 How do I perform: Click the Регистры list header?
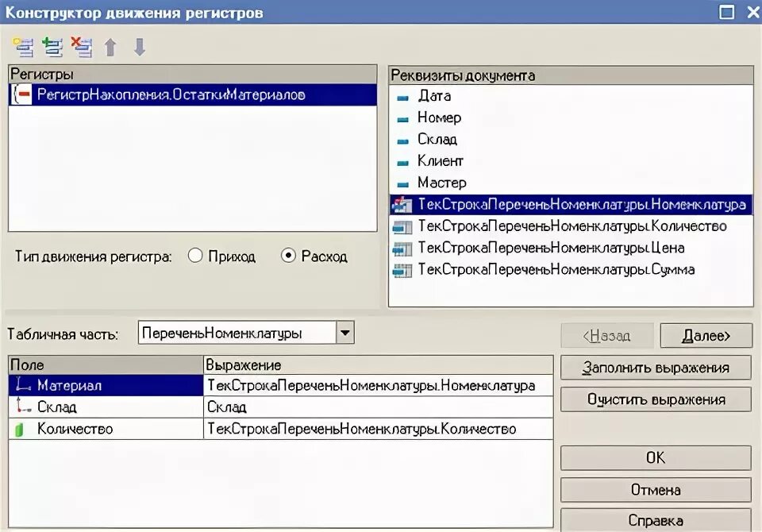click(x=192, y=75)
